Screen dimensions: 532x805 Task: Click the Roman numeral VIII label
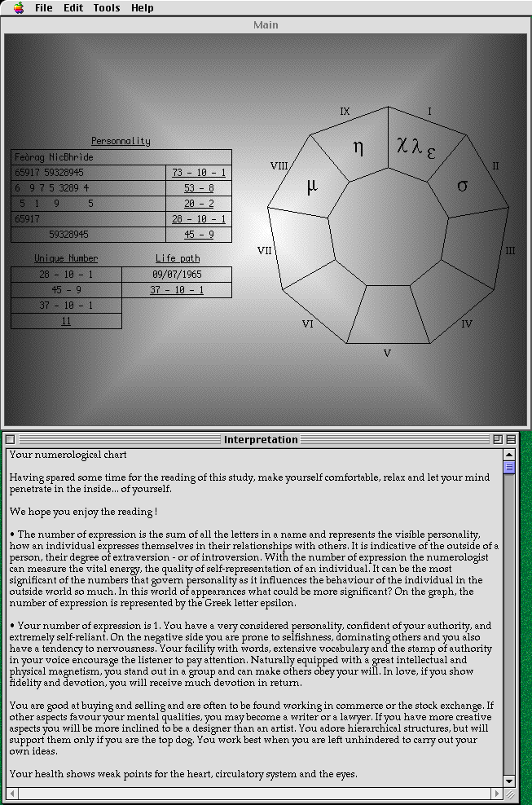point(279,166)
